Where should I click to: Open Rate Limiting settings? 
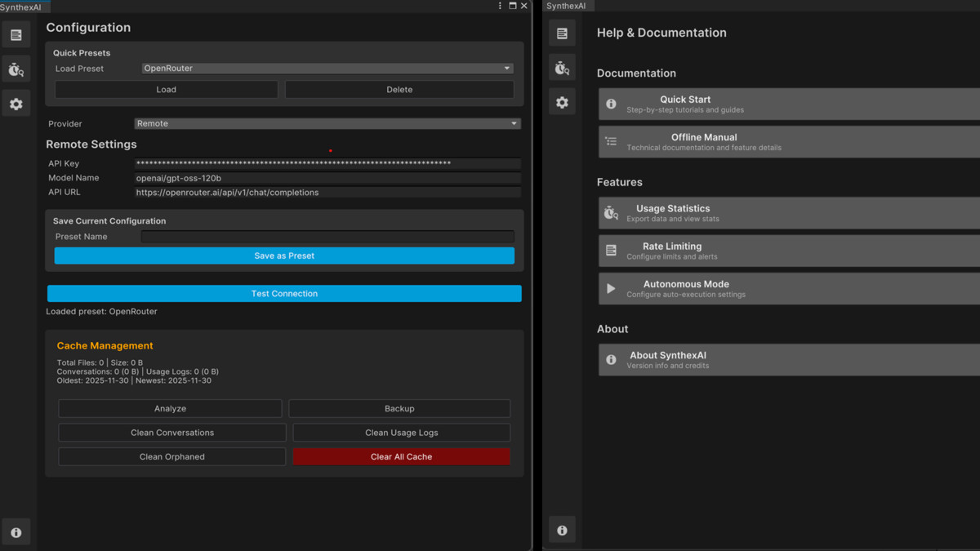click(789, 251)
